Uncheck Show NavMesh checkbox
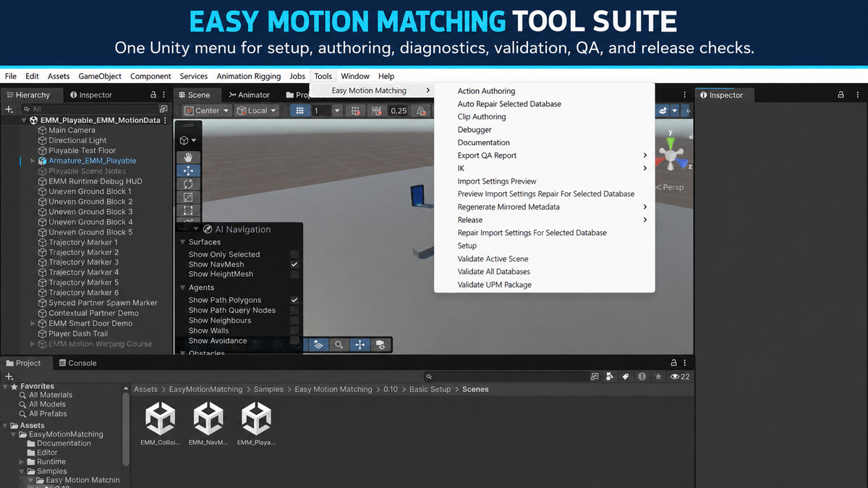 coord(294,265)
